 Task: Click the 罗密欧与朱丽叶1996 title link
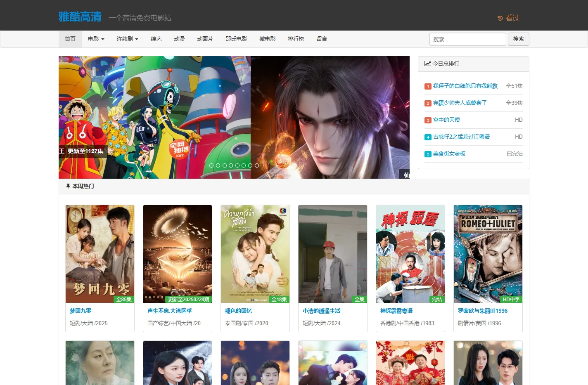click(483, 311)
